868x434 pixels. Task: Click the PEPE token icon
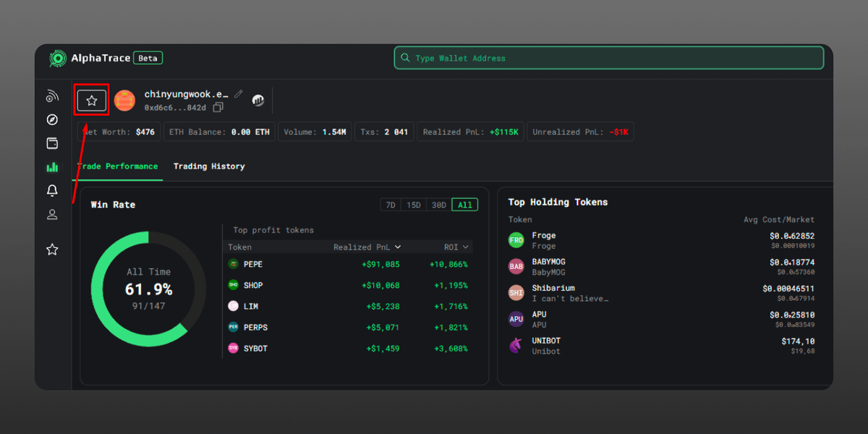[233, 264]
